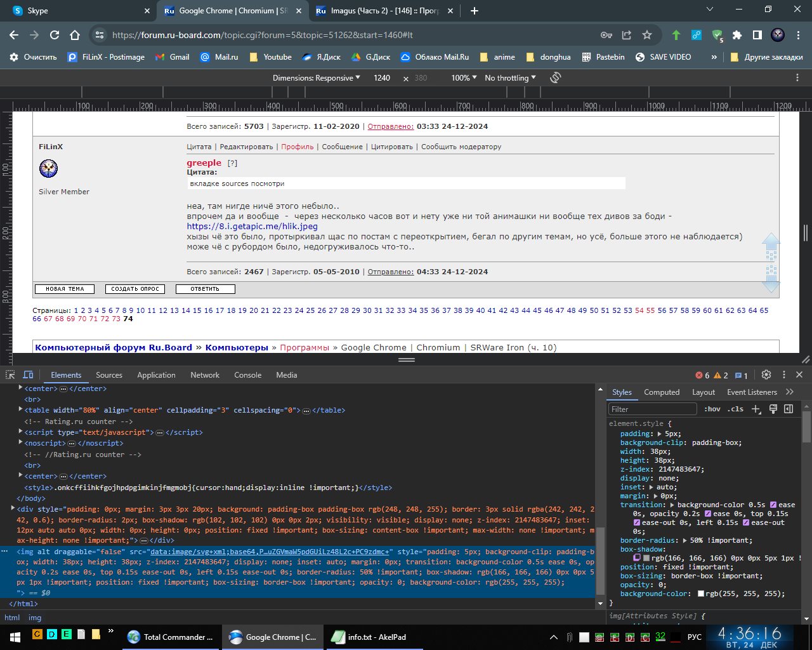Switch to the Console panel tab

click(247, 375)
